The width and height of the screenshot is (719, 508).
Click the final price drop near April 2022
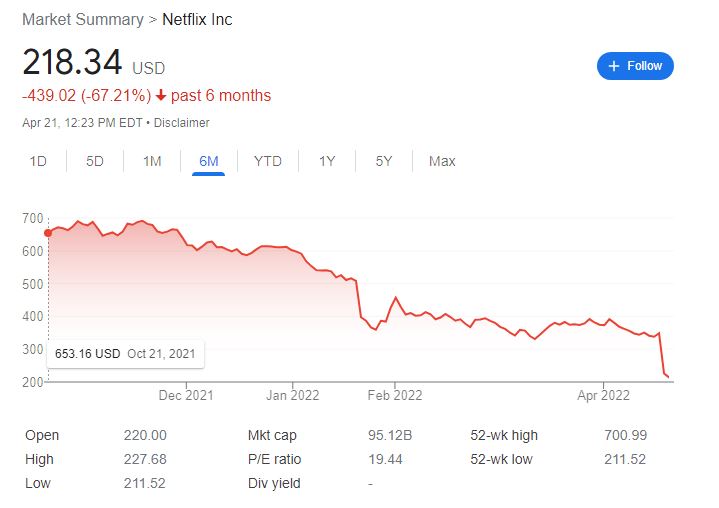(665, 372)
